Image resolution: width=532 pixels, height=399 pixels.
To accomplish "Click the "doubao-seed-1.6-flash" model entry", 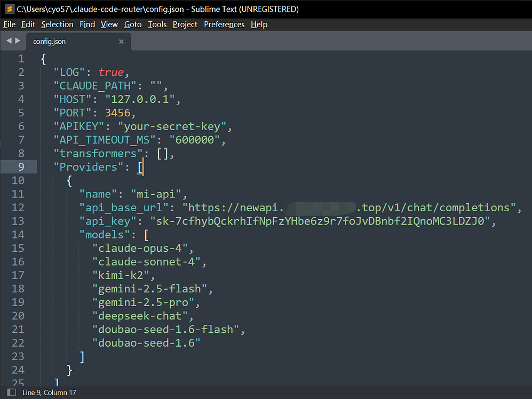I will pyautogui.click(x=166, y=330).
